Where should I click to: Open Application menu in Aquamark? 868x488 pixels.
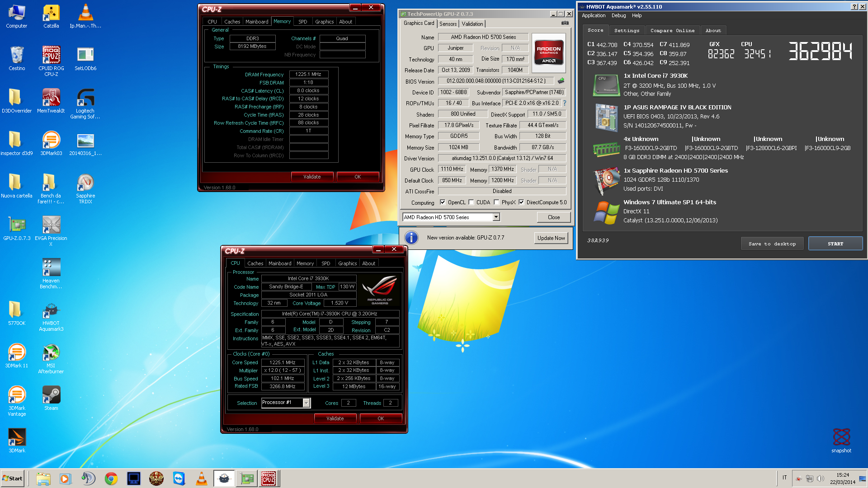pos(594,15)
